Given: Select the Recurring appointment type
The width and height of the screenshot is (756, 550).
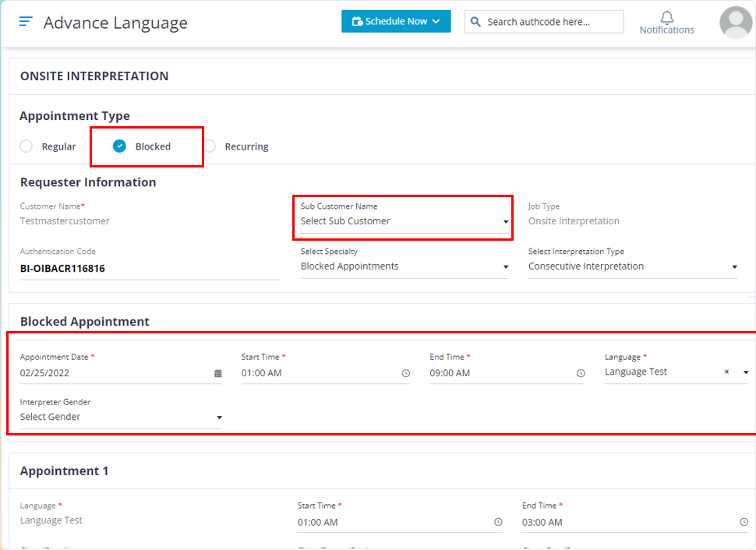Looking at the screenshot, I should [210, 146].
